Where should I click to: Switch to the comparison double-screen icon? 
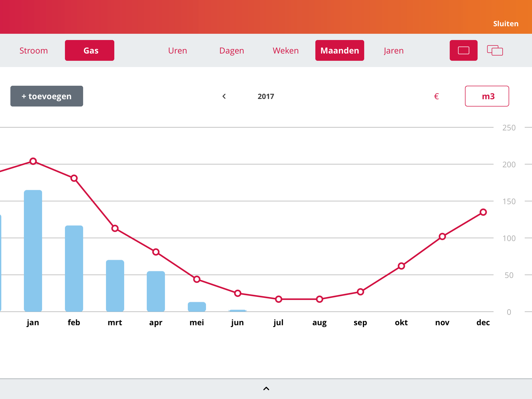coord(495,50)
